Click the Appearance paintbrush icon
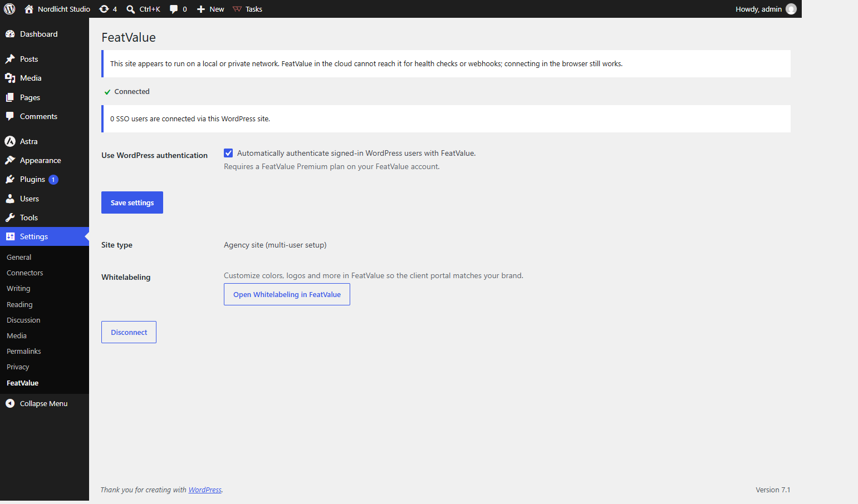The height and width of the screenshot is (504, 858). (x=10, y=160)
